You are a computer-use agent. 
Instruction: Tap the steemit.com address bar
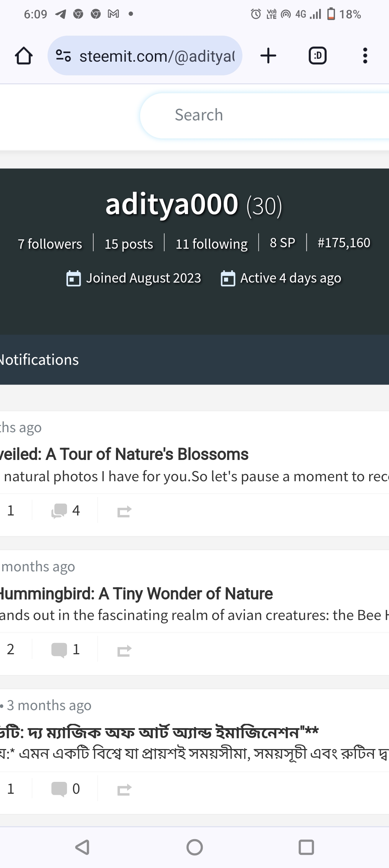point(157,56)
